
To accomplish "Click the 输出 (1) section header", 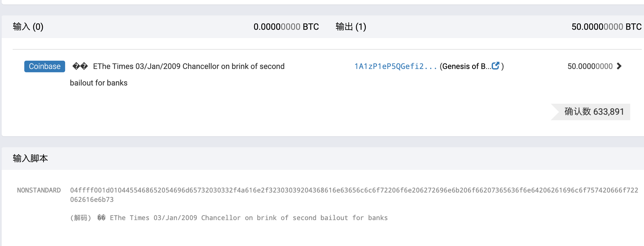I will click(x=351, y=27).
